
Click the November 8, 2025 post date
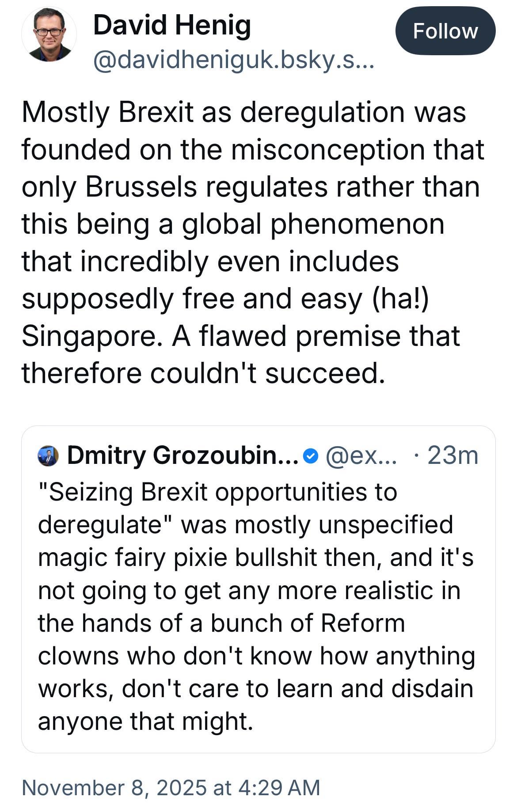click(171, 787)
